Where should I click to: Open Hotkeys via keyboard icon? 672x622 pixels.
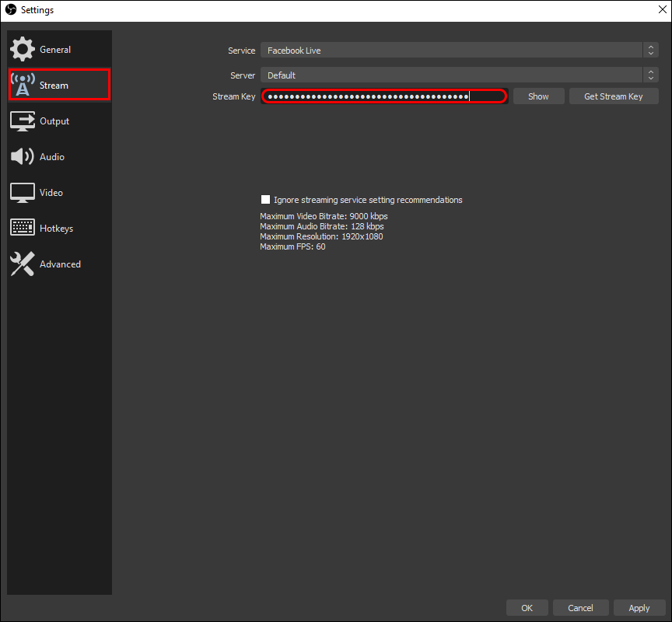[x=23, y=228]
